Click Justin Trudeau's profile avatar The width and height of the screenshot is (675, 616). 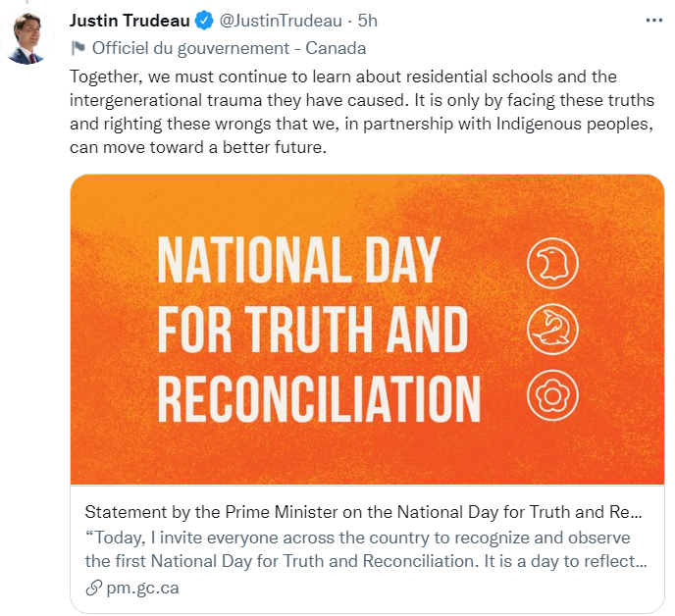pos(27,37)
